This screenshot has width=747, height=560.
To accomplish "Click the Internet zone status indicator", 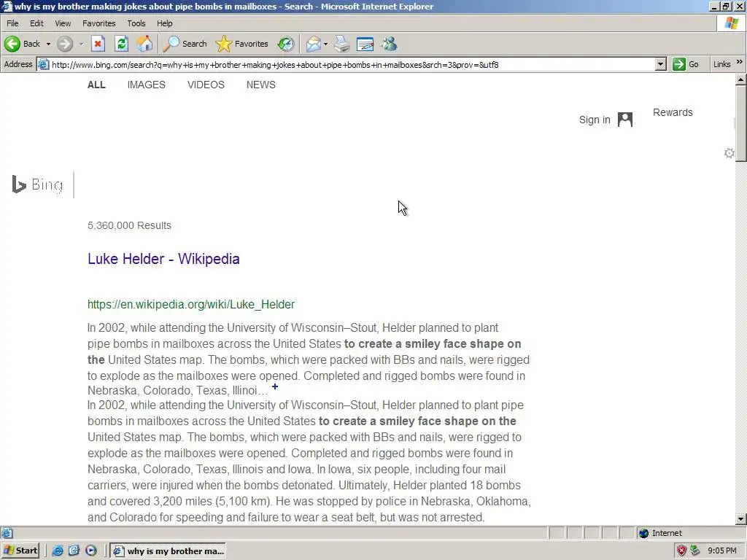I will pos(661,533).
